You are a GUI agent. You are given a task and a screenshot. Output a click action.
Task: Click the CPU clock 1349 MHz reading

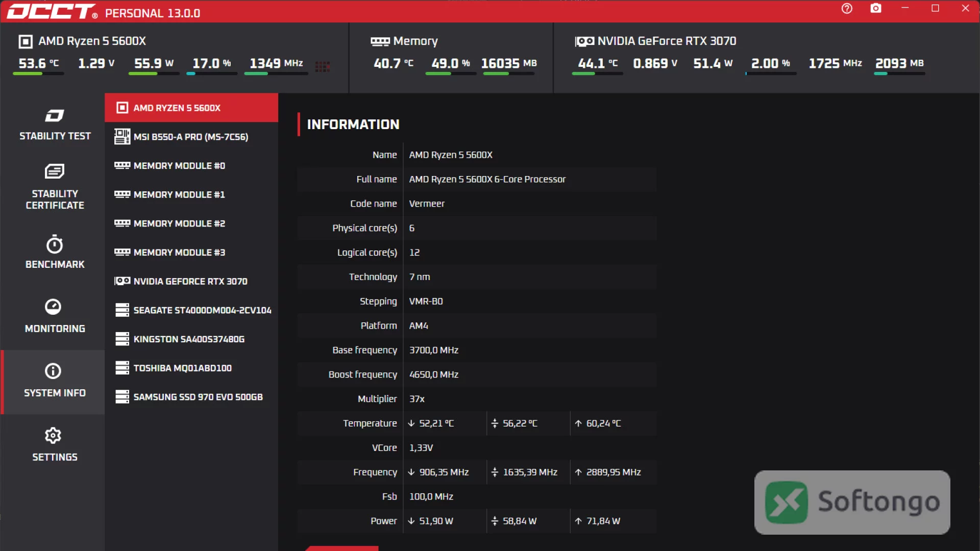pyautogui.click(x=276, y=63)
